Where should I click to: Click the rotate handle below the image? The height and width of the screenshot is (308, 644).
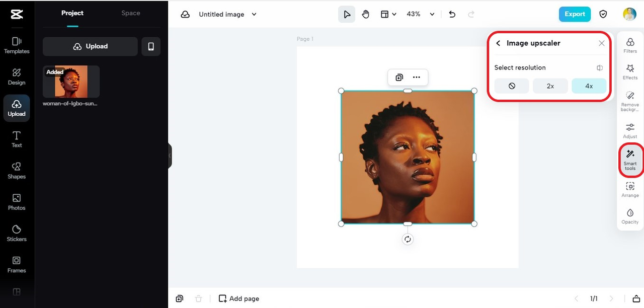(408, 239)
